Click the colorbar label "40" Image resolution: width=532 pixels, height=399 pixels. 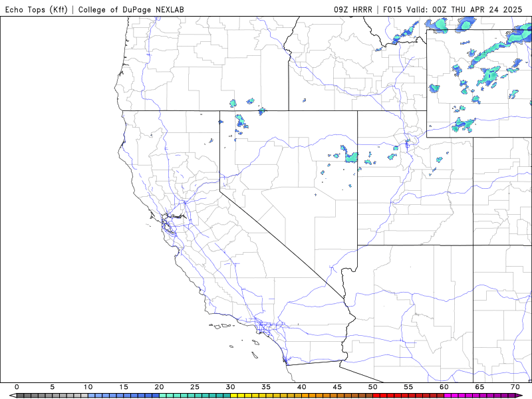[x=302, y=387]
